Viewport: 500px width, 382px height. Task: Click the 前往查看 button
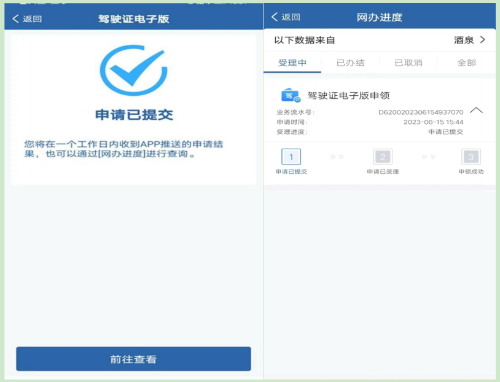133,359
